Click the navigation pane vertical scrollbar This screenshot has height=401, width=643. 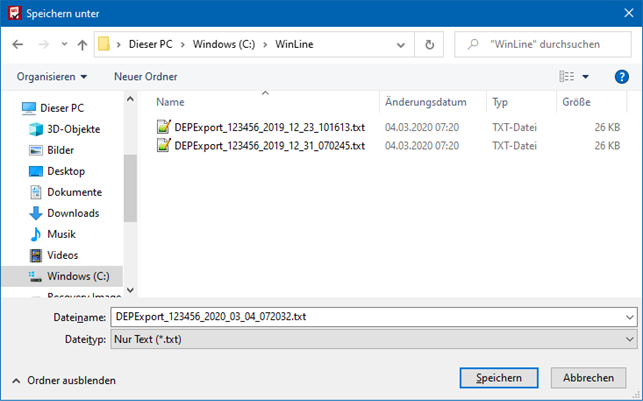[x=130, y=190]
